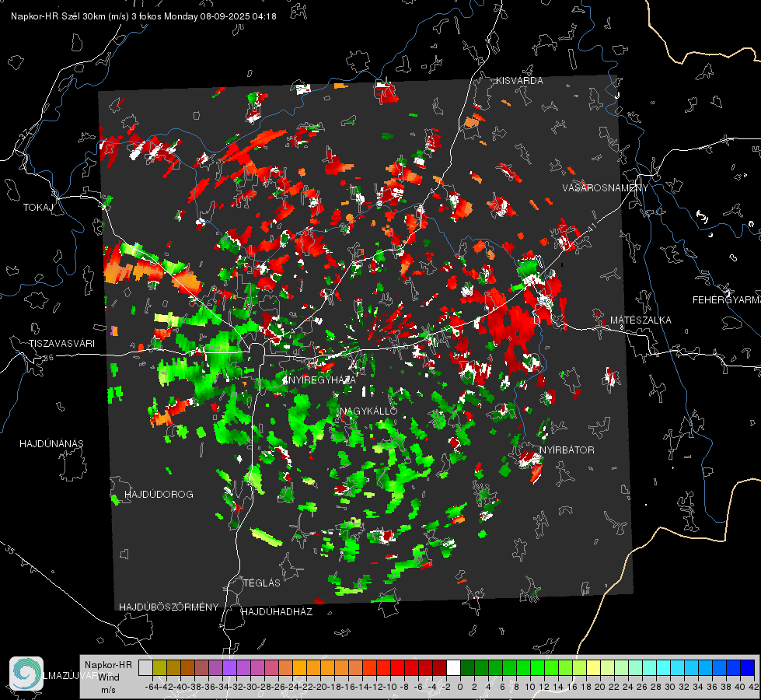The width and height of the screenshot is (761, 700).
Task: Click the 'Napkor-HR Wind m/s' legend caption
Action: point(108,677)
